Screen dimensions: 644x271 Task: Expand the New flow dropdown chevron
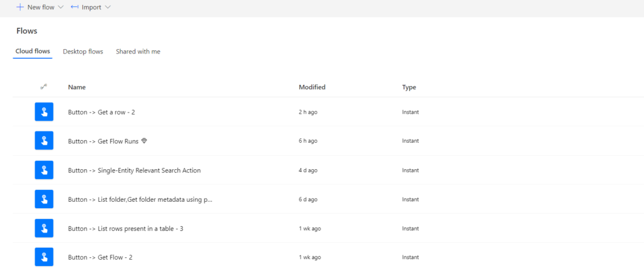61,8
